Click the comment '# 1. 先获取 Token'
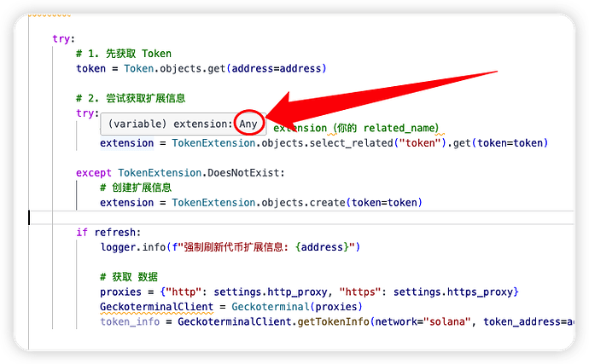 click(124, 54)
